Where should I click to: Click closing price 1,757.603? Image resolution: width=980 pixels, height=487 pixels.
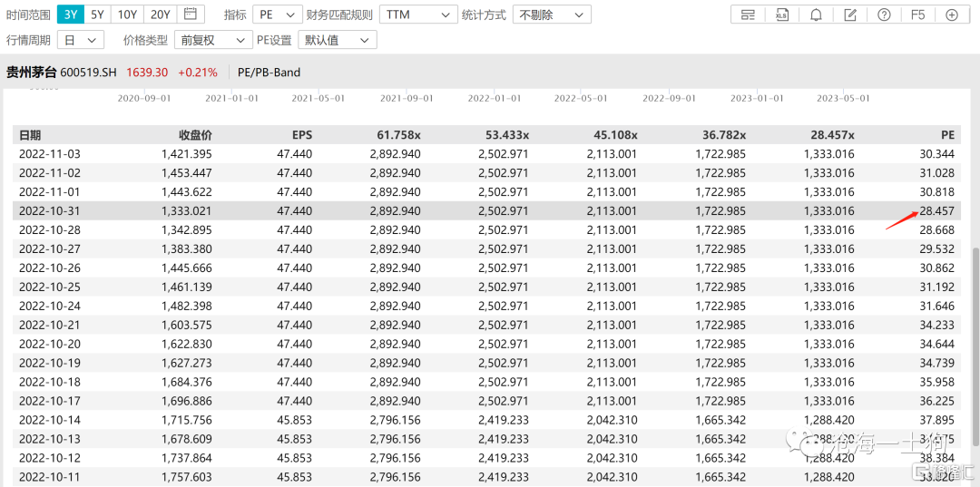click(187, 478)
